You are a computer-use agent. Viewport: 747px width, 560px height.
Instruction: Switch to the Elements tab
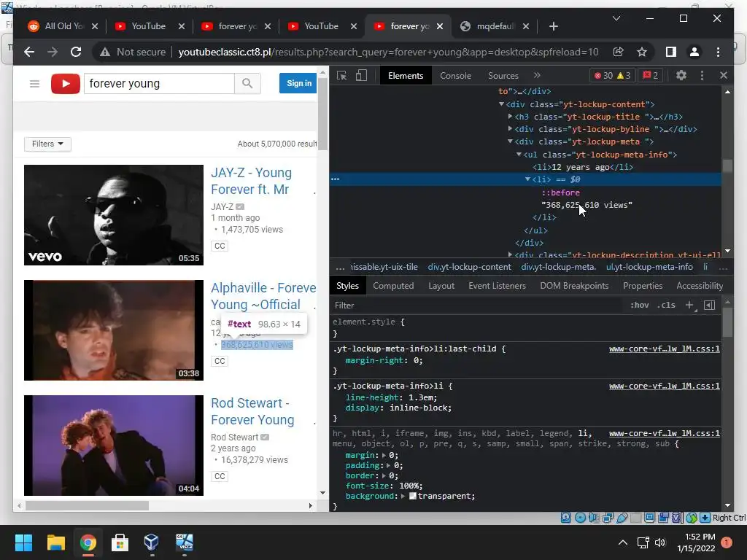(x=406, y=76)
